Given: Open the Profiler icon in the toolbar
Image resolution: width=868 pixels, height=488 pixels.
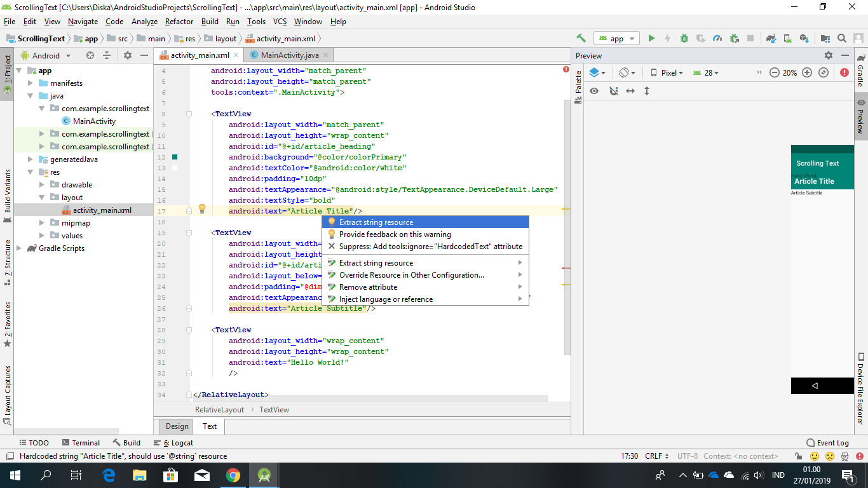Looking at the screenshot, I should click(717, 38).
